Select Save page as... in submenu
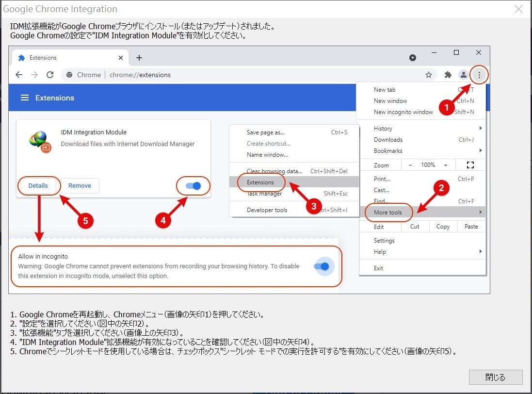Screen dimensions: 532x394 click(266, 132)
